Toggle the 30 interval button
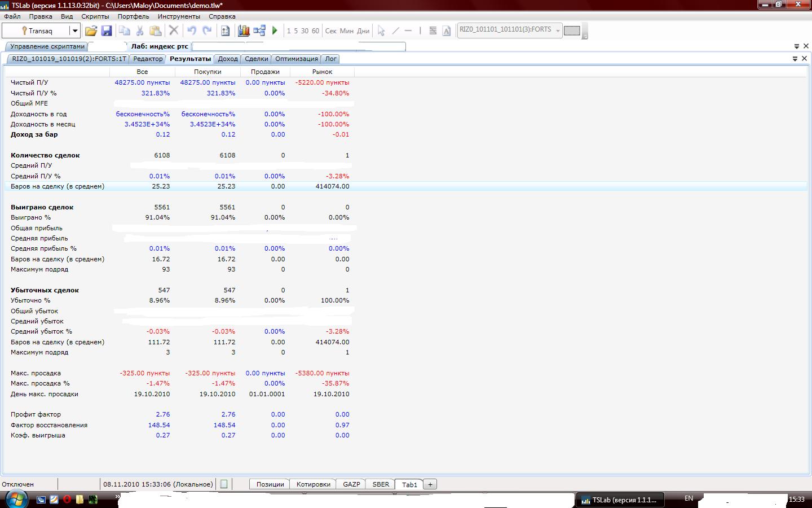The image size is (812, 508). click(x=304, y=31)
